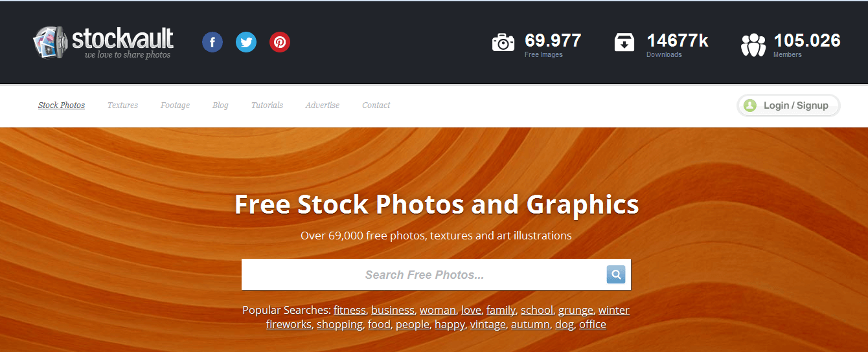This screenshot has height=352, width=868.
Task: Follow the fireworks popular search link
Action: [289, 324]
